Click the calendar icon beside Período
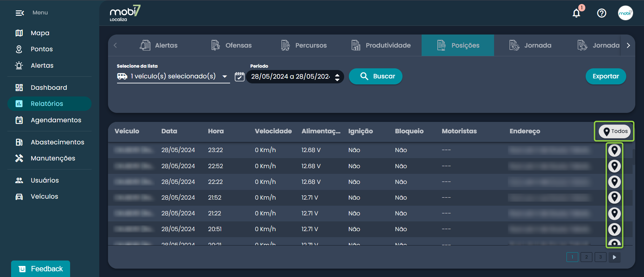 tap(239, 76)
